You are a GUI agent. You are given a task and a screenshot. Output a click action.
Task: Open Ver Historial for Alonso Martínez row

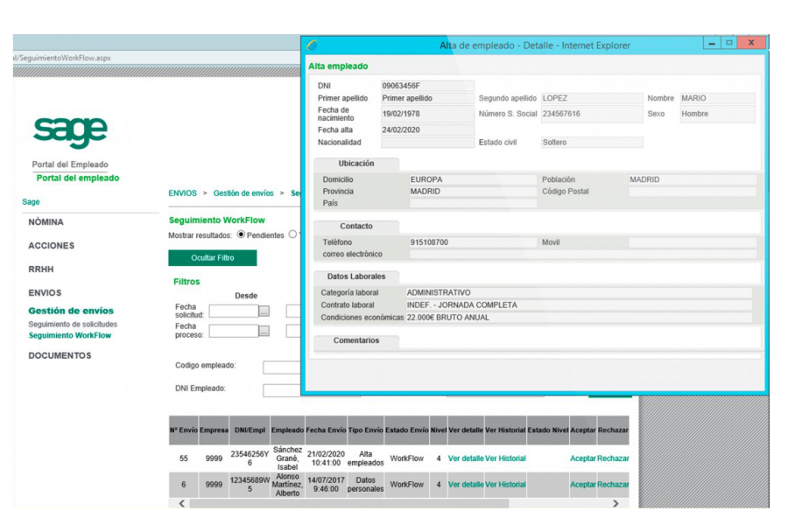505,485
